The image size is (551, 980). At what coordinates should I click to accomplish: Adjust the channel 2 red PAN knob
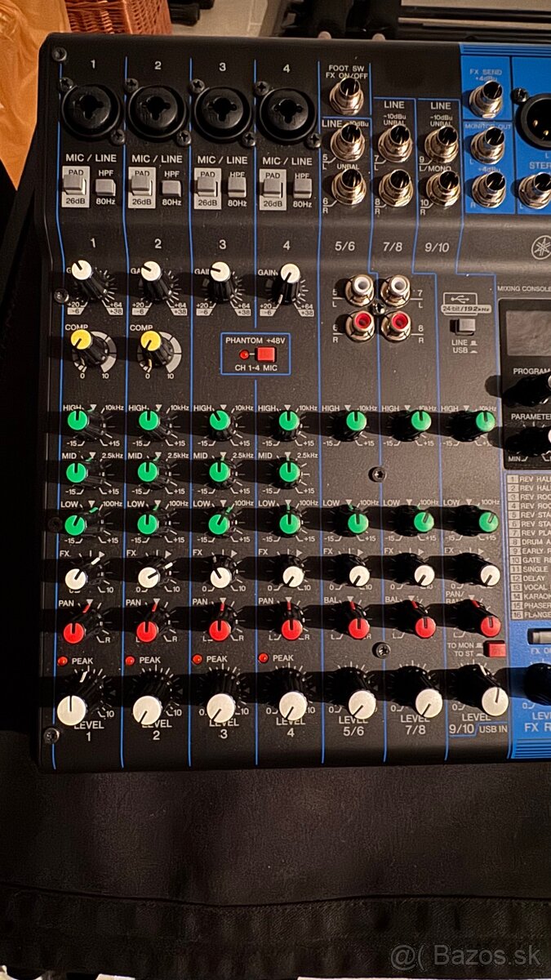click(147, 631)
